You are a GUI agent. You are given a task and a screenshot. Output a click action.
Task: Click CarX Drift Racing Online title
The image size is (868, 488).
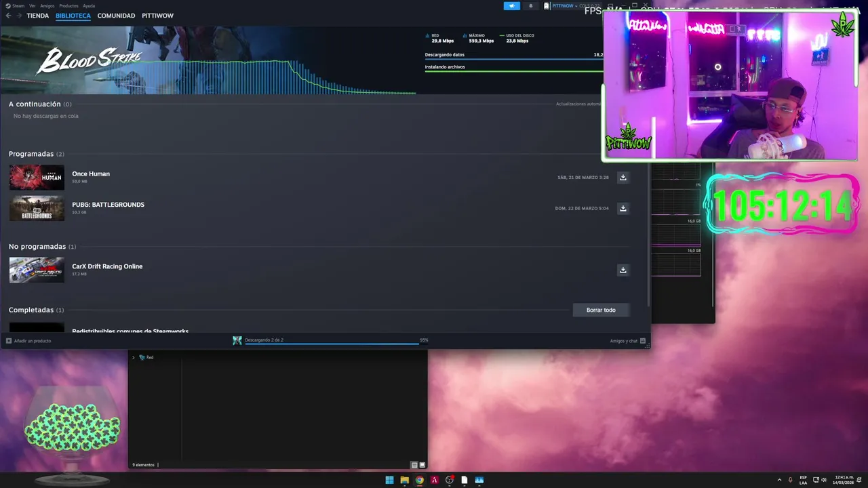pos(107,266)
